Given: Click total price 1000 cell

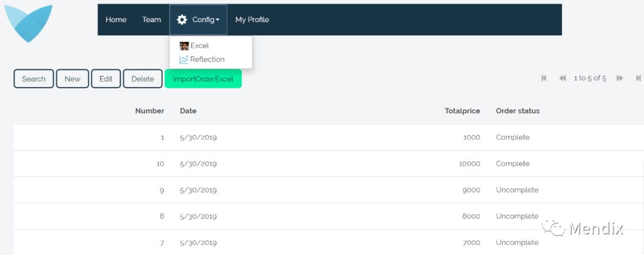Looking at the screenshot, I should [x=472, y=137].
